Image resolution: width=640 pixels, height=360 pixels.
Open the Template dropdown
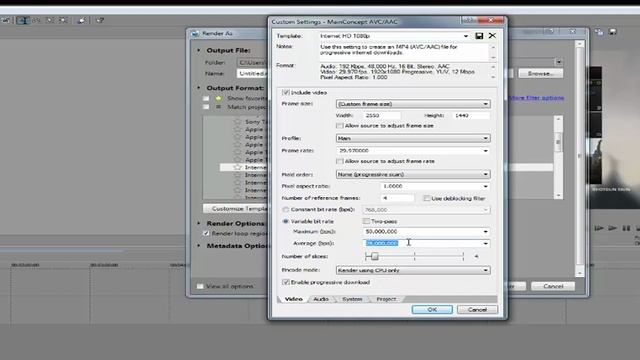[466, 36]
